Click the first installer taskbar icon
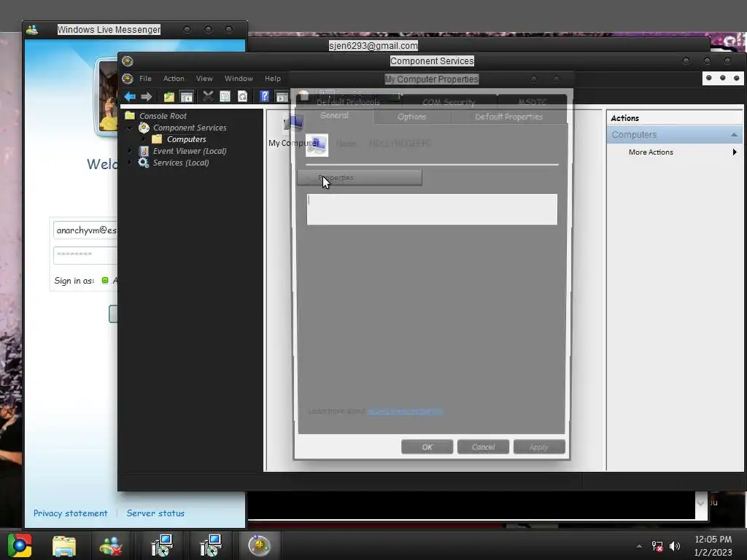Screen dimensions: 747x560 (162, 545)
